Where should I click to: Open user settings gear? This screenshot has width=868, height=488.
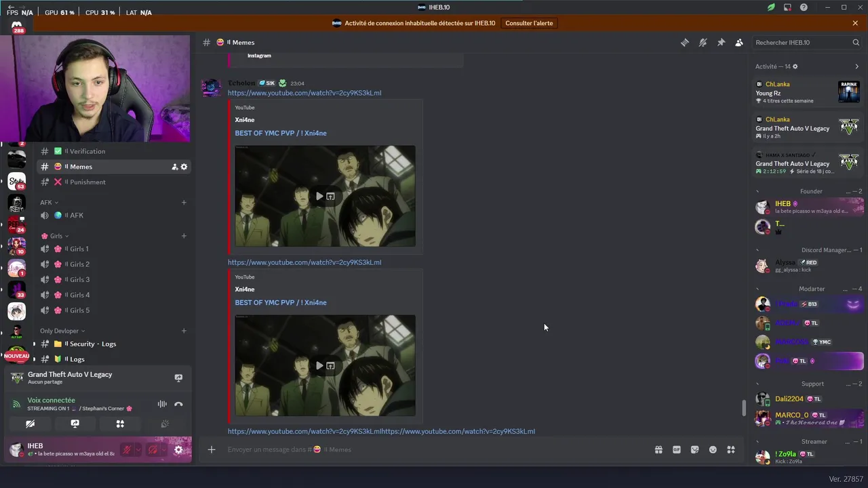pos(178,449)
